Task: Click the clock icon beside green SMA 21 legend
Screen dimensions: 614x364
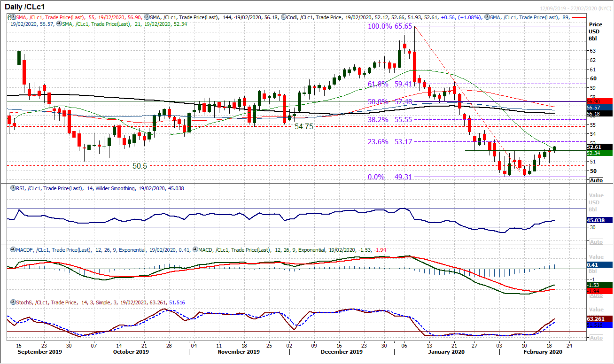Action: pyautogui.click(x=59, y=23)
